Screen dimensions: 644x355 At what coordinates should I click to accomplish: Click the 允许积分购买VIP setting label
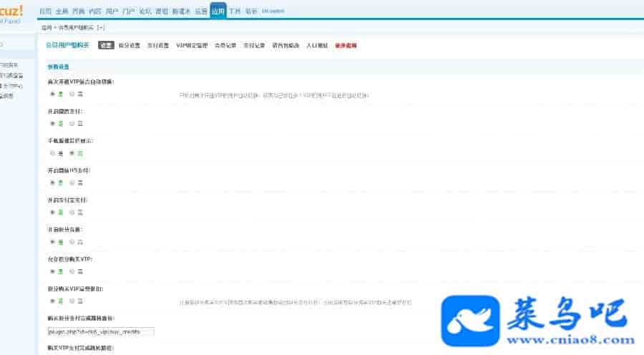click(x=70, y=259)
